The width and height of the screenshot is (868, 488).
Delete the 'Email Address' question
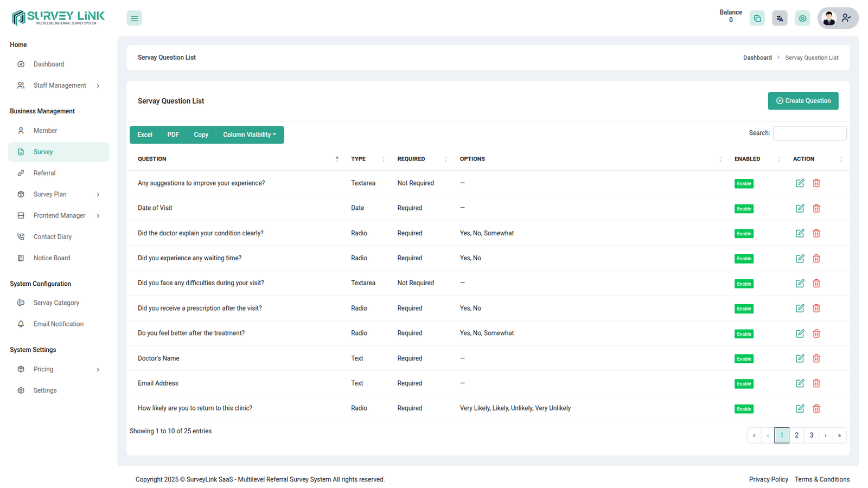pos(816,383)
